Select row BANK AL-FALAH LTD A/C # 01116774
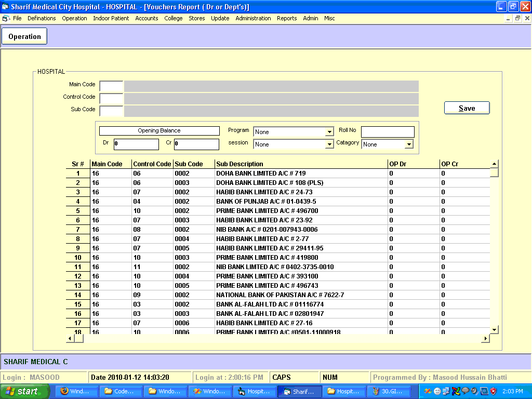This screenshot has height=399, width=532. click(278, 304)
